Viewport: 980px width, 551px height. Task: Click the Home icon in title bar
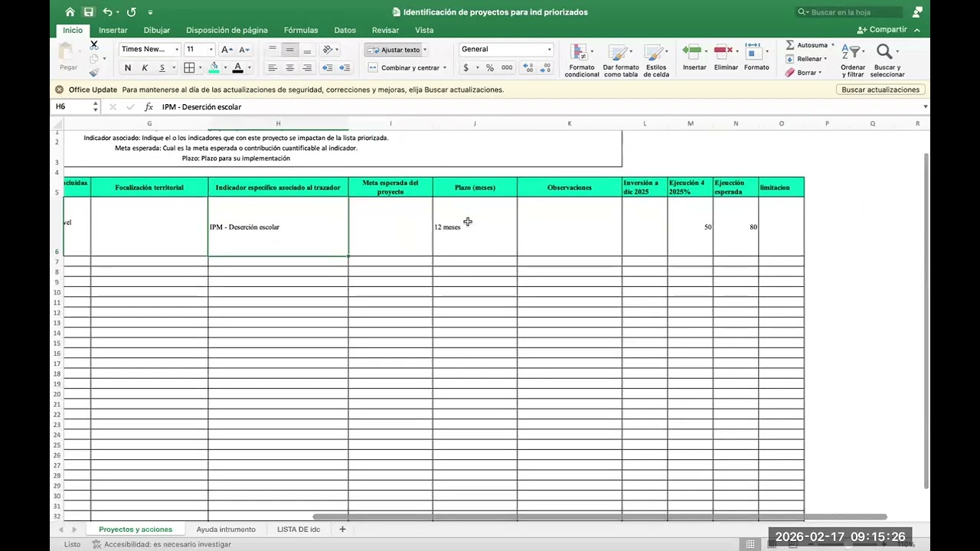pyautogui.click(x=70, y=12)
